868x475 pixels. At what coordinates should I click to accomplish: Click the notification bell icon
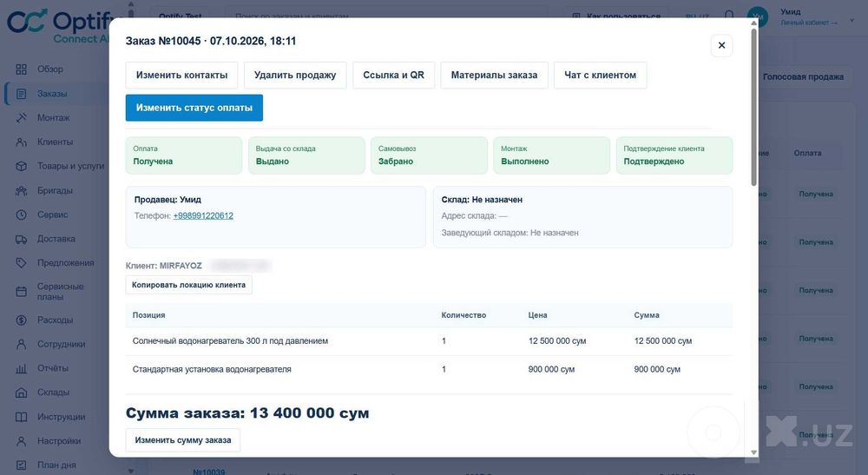729,16
